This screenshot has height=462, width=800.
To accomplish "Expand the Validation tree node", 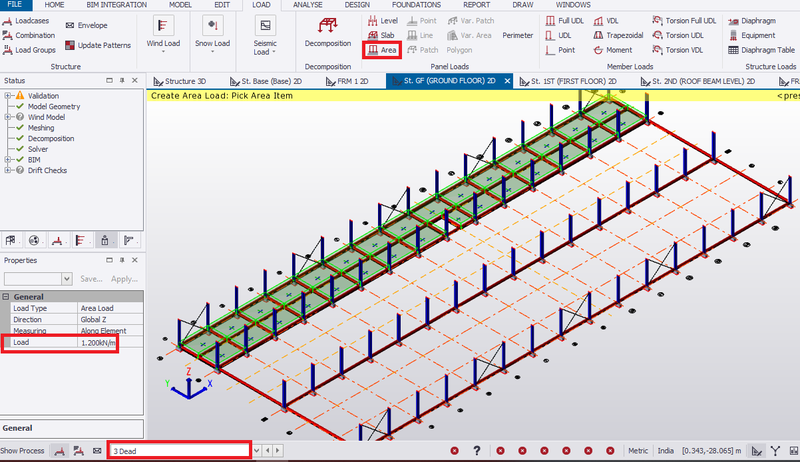I will click(7, 95).
